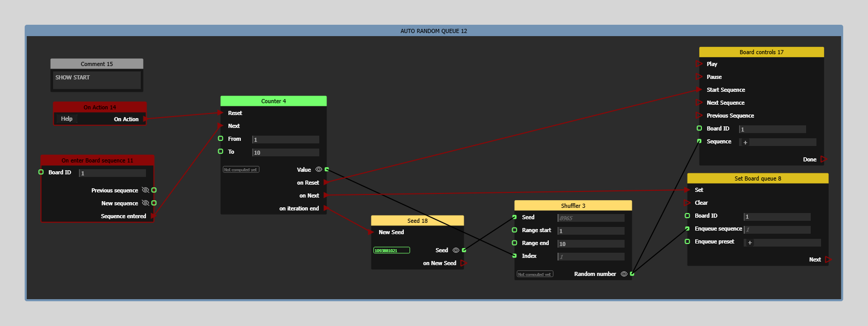Click the Previous Sequence trigger port
The height and width of the screenshot is (326, 868).
(x=699, y=116)
